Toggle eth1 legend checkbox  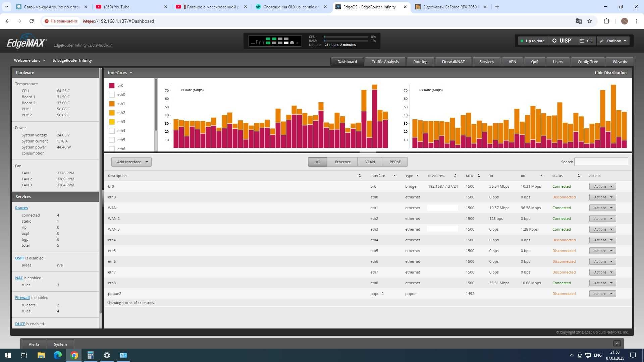tap(112, 104)
